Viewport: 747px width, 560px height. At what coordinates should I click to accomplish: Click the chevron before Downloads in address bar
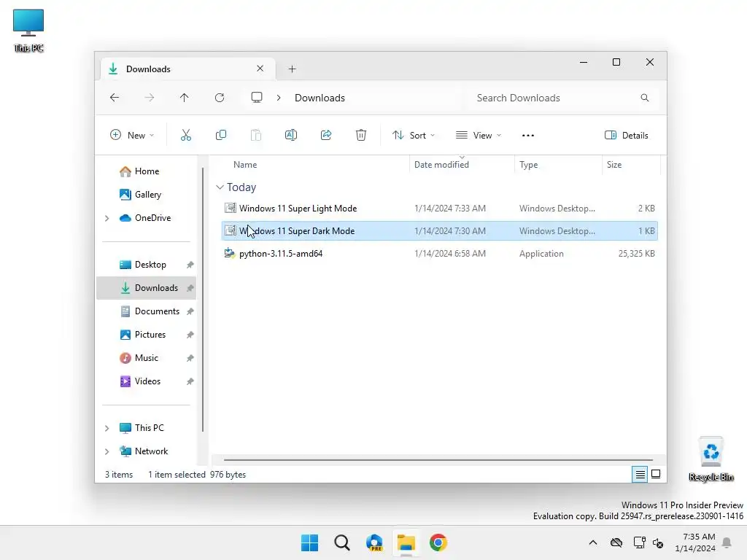279,98
